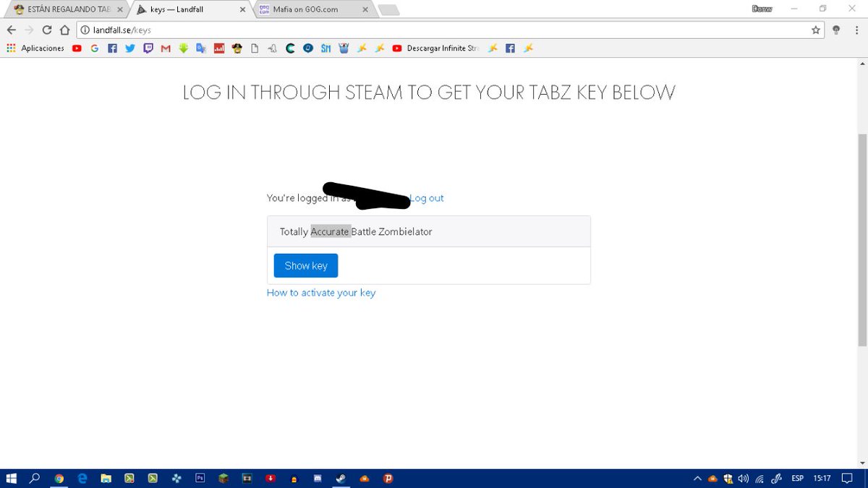Open the Google Translate bookmark icon
868x488 pixels.
[x=201, y=48]
